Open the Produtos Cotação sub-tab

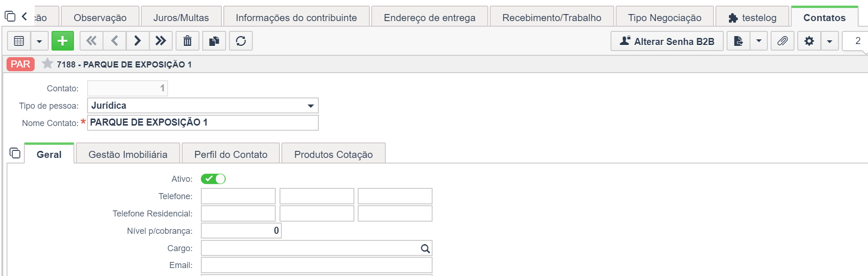click(x=333, y=154)
